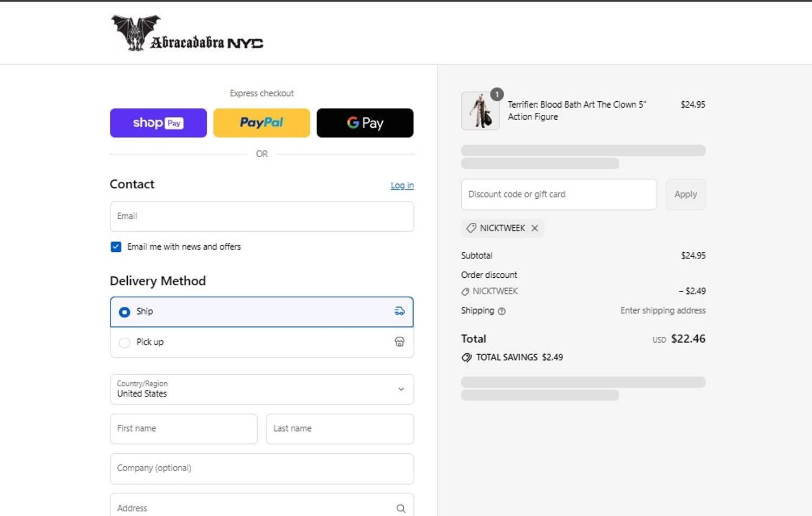Image resolution: width=812 pixels, height=516 pixels.
Task: Focus the Email input field
Action: coord(262,217)
